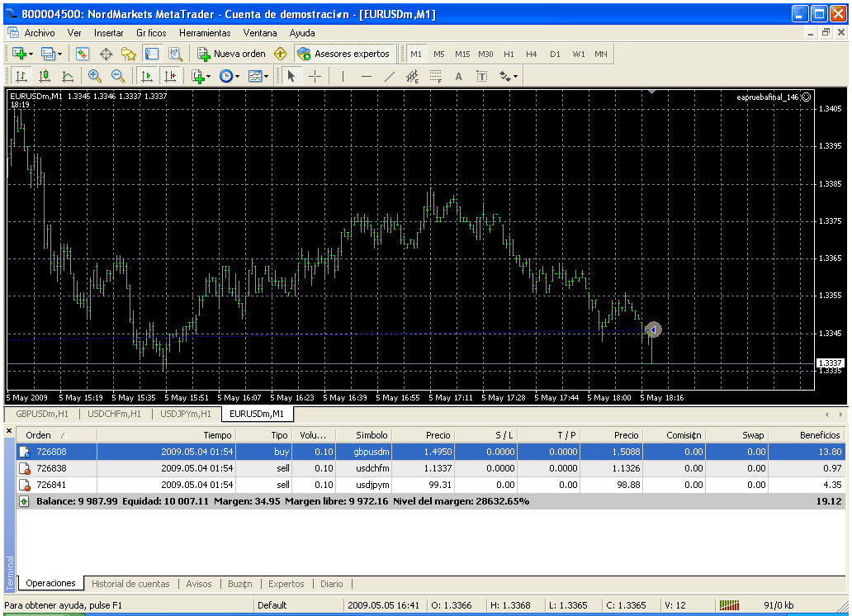
Task: Sort orders by Beneficios column header
Action: coord(819,435)
